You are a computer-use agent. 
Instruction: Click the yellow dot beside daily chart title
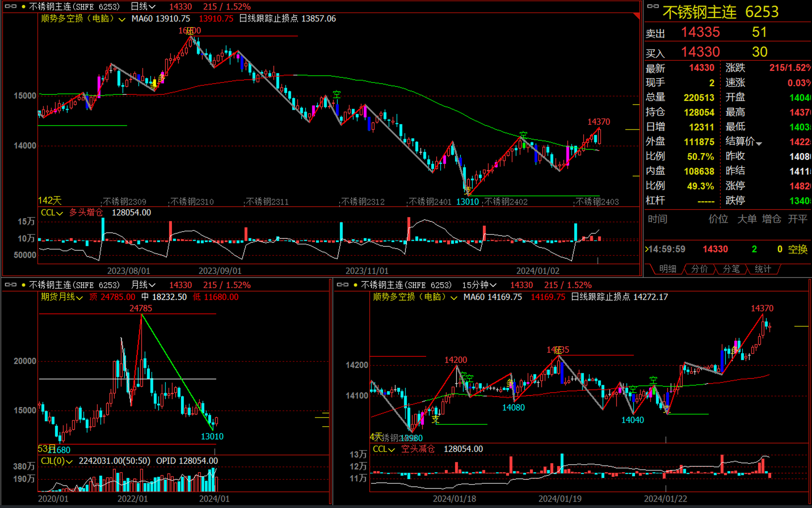pos(23,7)
